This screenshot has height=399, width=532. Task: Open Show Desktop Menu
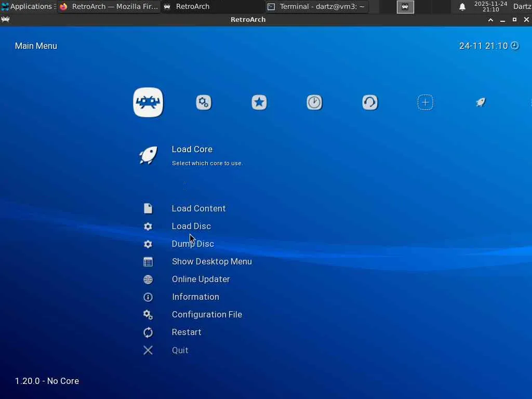(212, 261)
